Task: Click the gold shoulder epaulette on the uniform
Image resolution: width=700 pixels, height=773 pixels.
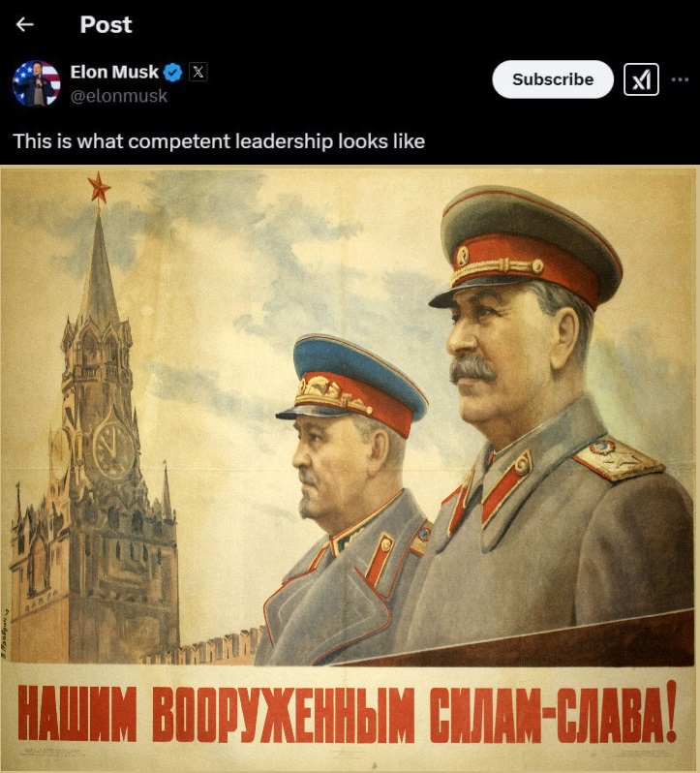Action: pyautogui.click(x=618, y=459)
